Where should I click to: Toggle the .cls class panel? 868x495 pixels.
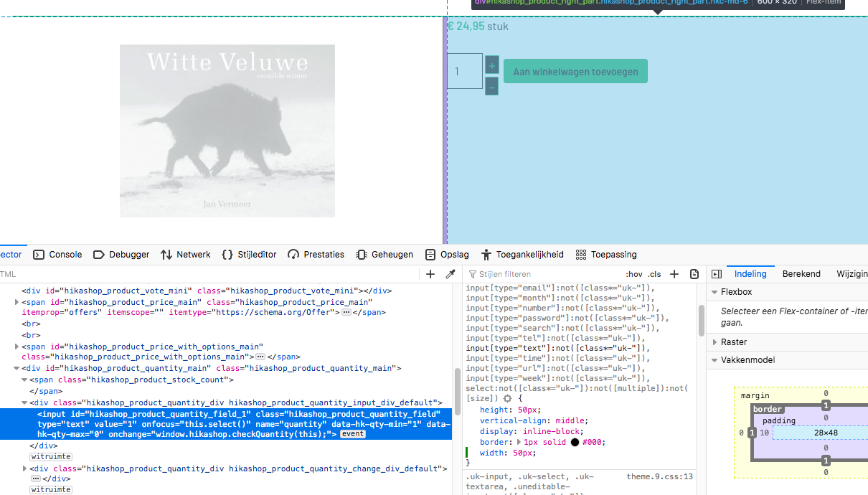(654, 274)
